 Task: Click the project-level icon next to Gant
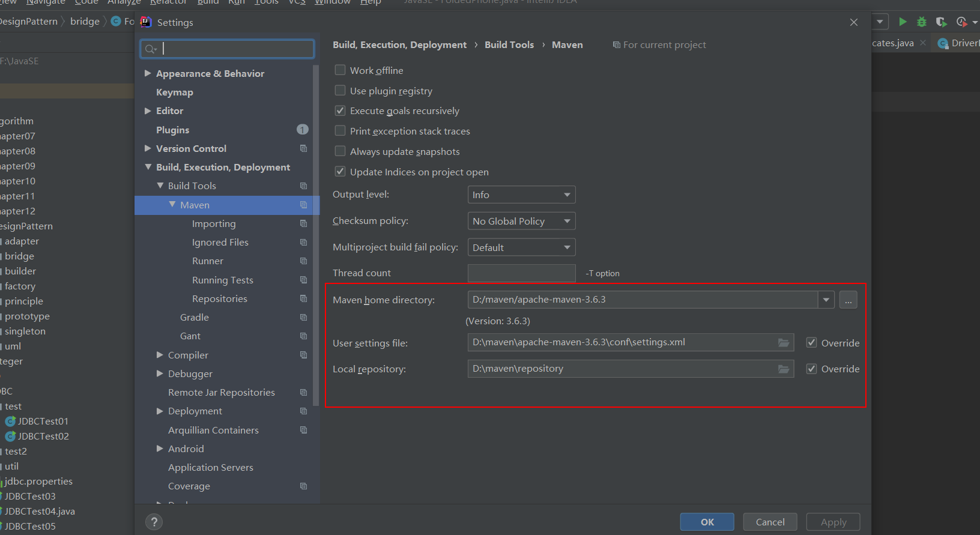[303, 336]
